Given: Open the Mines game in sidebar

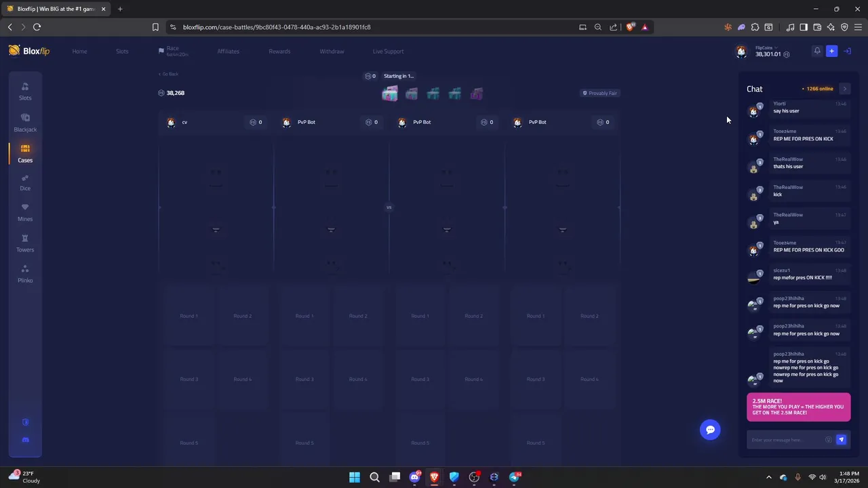Looking at the screenshot, I should pos(25,212).
